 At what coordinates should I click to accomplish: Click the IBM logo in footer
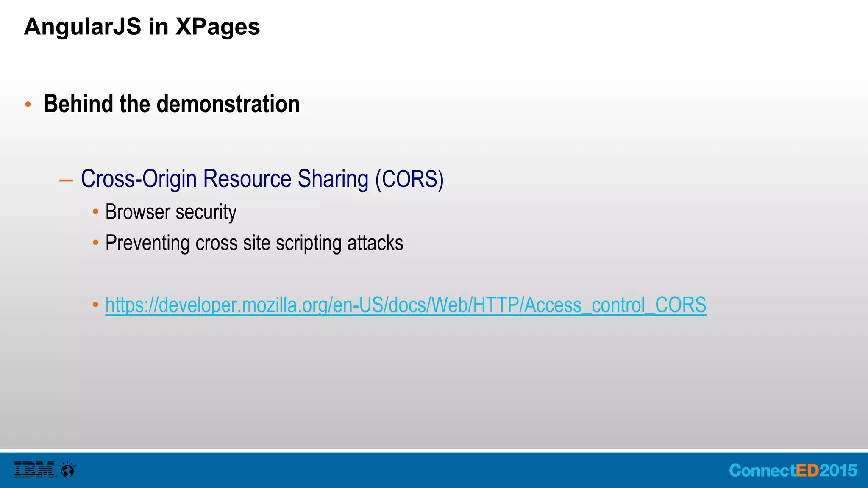click(x=35, y=470)
